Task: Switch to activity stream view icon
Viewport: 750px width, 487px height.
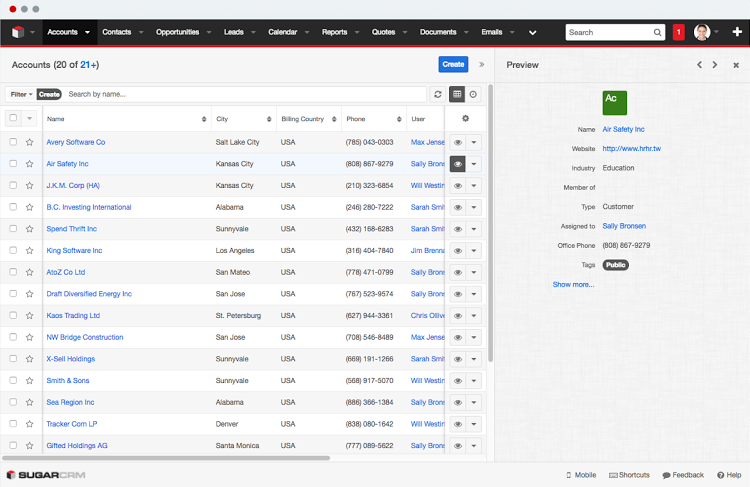Action: click(473, 94)
